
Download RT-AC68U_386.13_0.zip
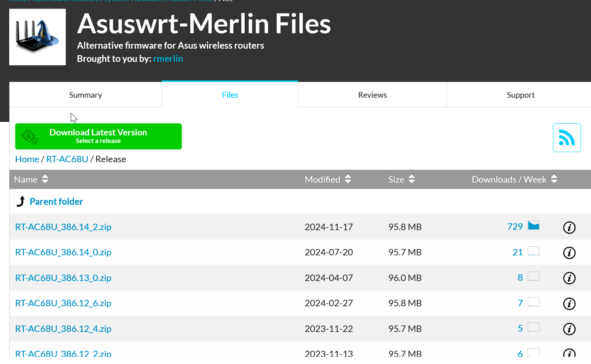[x=63, y=278]
